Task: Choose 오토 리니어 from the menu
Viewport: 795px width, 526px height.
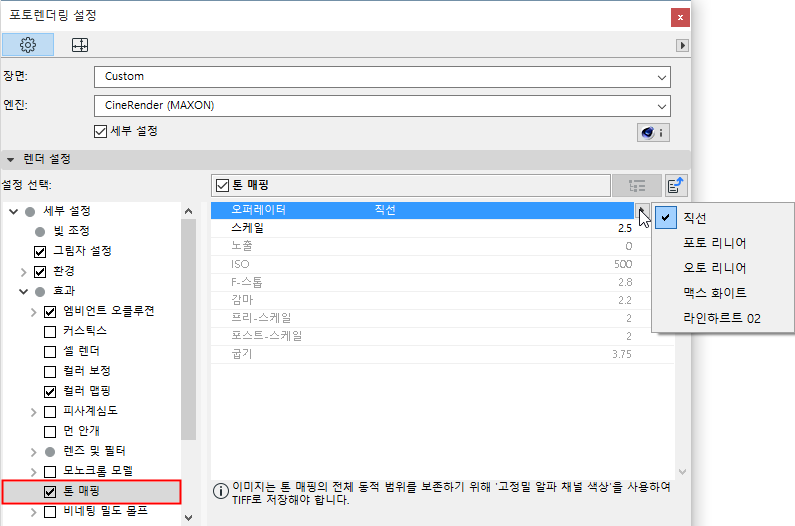Action: click(714, 268)
